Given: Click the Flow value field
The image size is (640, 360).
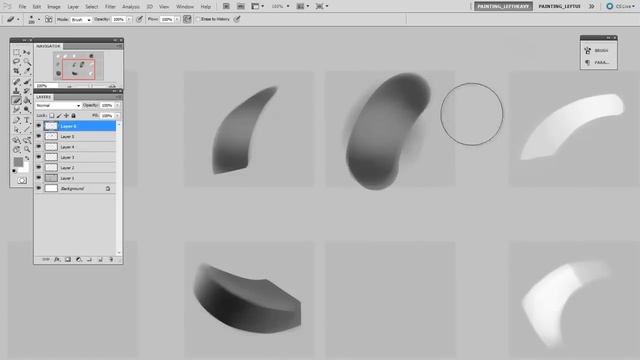Looking at the screenshot, I should (167, 19).
